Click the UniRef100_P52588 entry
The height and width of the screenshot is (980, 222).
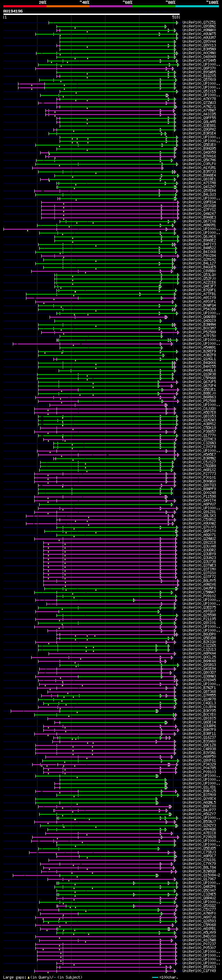pos(199,401)
